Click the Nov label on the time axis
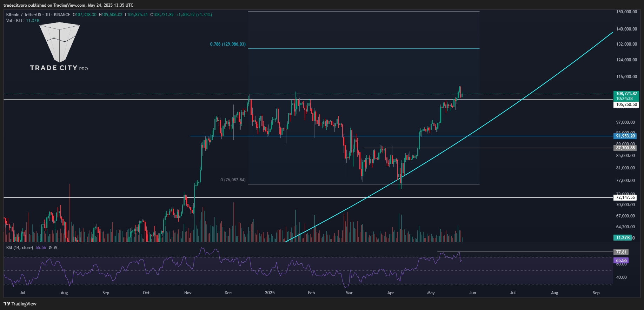This screenshot has width=644, height=310. coord(188,293)
